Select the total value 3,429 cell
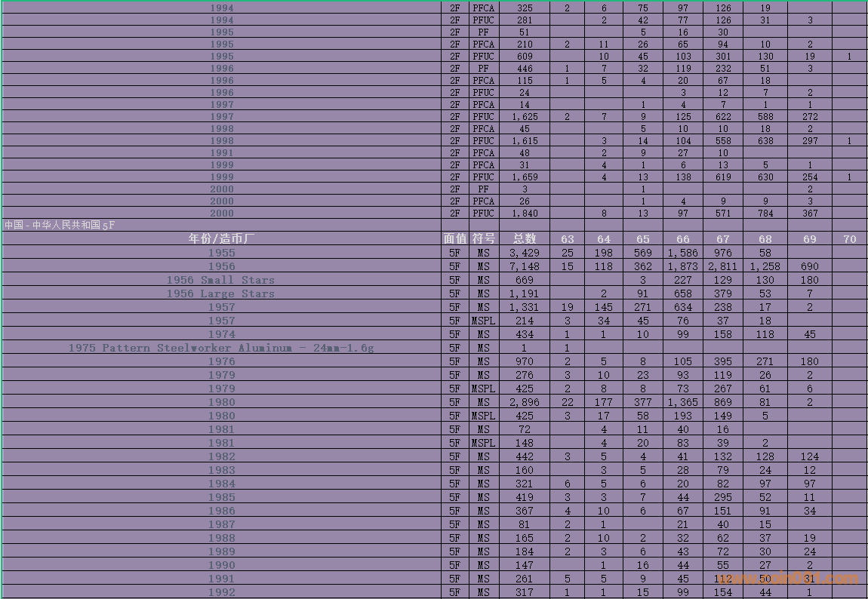868x599 pixels. 524,253
